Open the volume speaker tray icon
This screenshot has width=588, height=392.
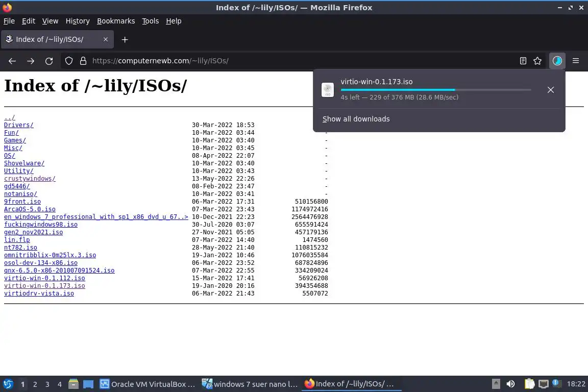pyautogui.click(x=510, y=384)
